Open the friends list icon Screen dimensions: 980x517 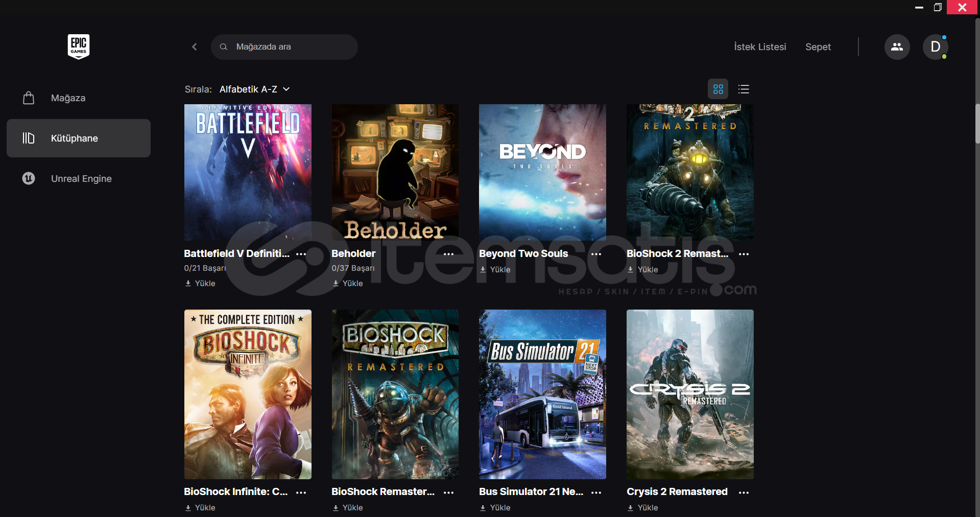pyautogui.click(x=897, y=47)
